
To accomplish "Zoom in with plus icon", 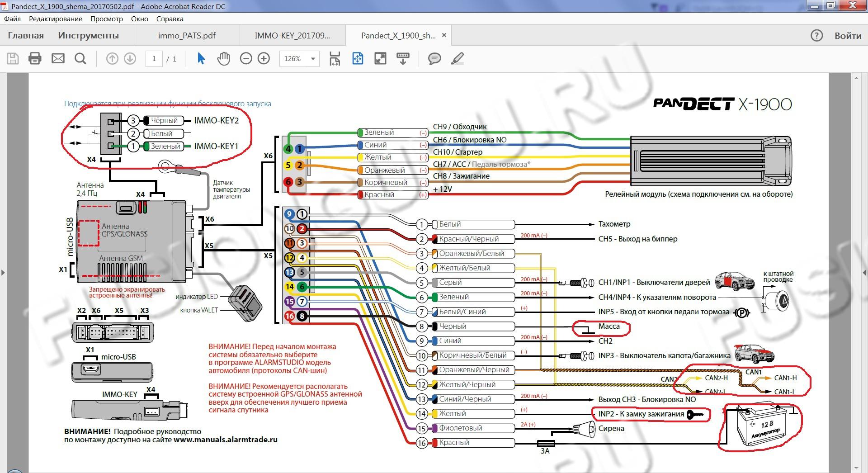I will point(264,59).
